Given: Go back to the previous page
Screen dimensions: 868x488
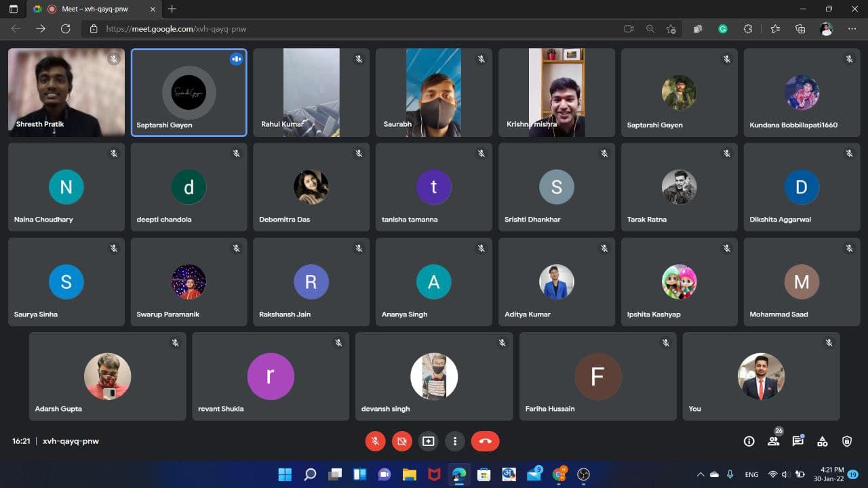Looking at the screenshot, I should point(16,29).
